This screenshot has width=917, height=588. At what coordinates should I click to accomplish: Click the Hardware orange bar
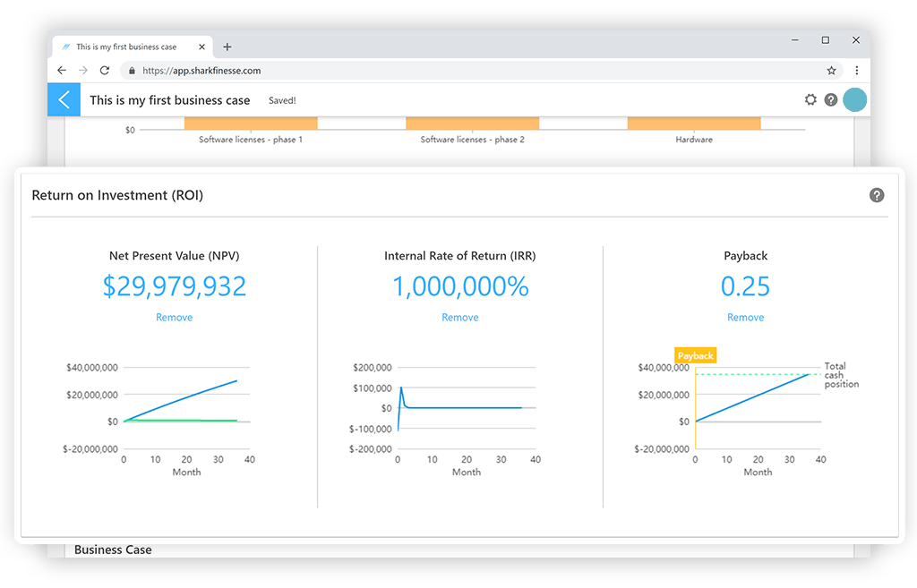pyautogui.click(x=693, y=124)
